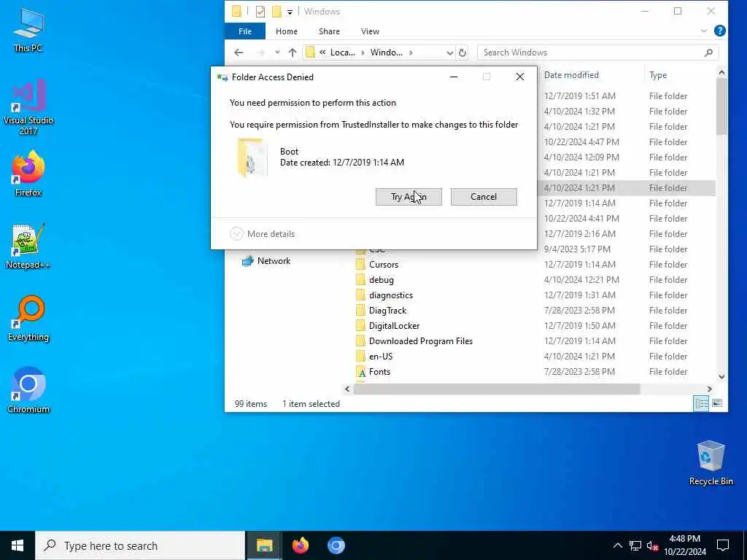Expand More details in the dialog
This screenshot has height=560, width=747.
[263, 234]
